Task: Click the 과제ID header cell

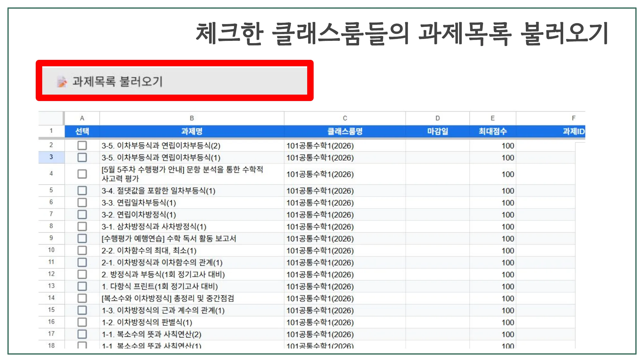Action: (x=551, y=131)
